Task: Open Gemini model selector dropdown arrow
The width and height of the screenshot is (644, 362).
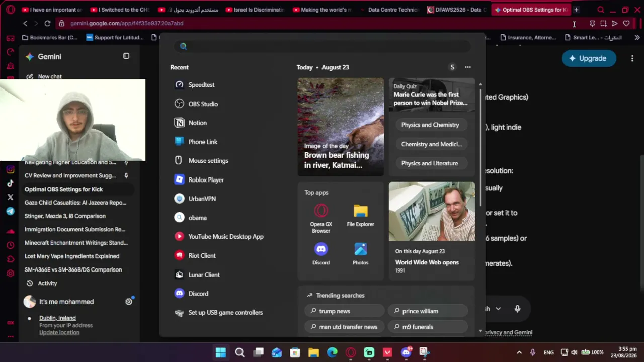Action: coord(498,309)
